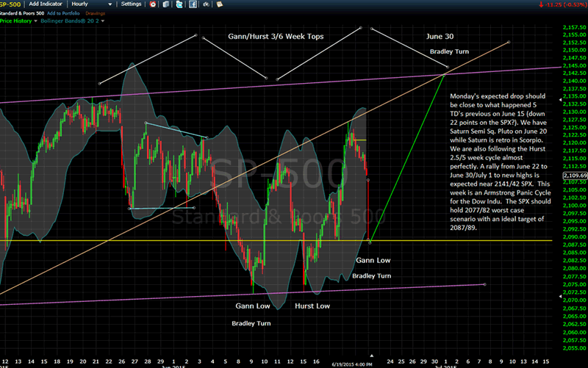Viewport: 588px width, 368px height.
Task: Expand the Price History dropdown arrow
Action: pyautogui.click(x=35, y=21)
